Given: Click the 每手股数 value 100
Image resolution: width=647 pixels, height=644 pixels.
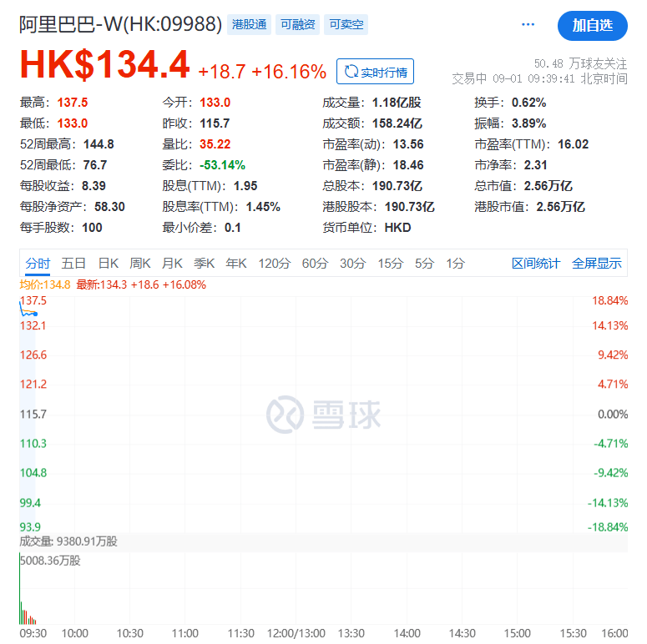Looking at the screenshot, I should (x=92, y=228).
